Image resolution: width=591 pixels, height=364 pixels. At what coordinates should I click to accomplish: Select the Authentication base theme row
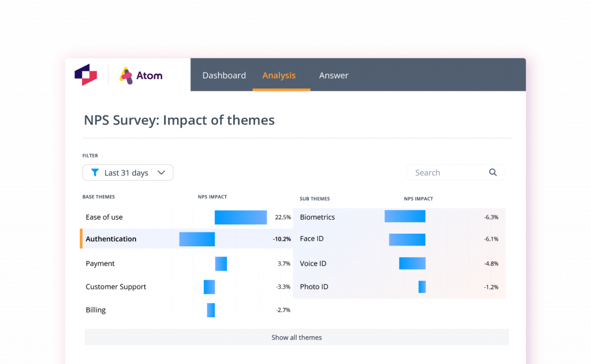pos(111,238)
